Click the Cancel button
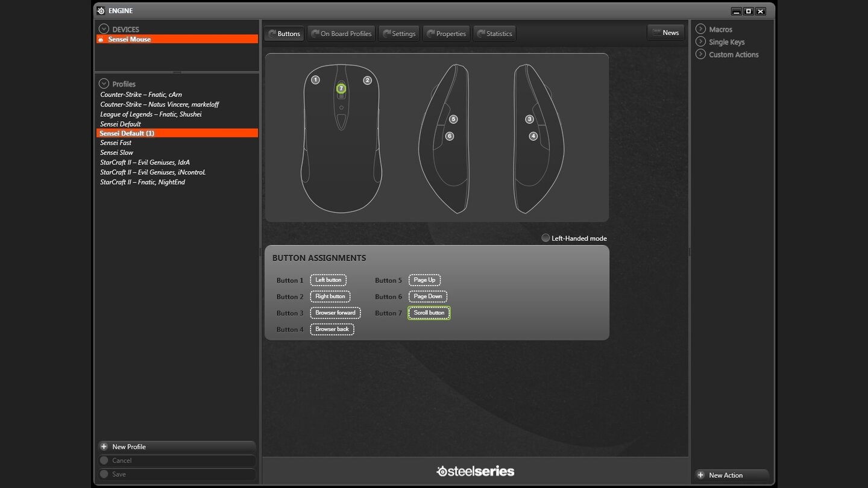Screen dimensions: 868x488 177,460
